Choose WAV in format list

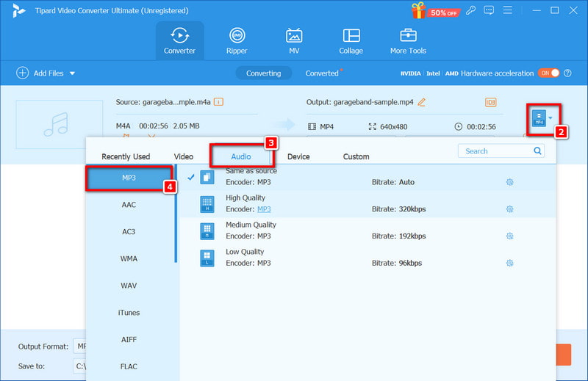[x=129, y=286]
